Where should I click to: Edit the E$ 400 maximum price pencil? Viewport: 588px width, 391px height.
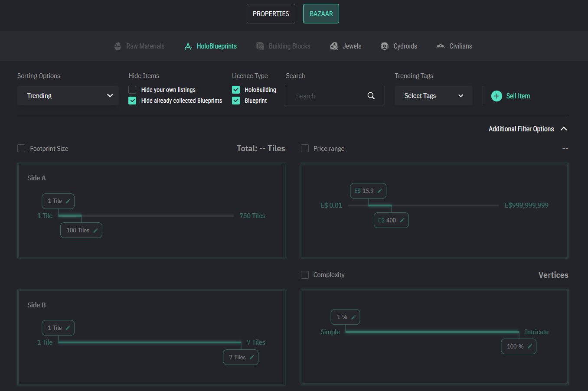click(402, 220)
